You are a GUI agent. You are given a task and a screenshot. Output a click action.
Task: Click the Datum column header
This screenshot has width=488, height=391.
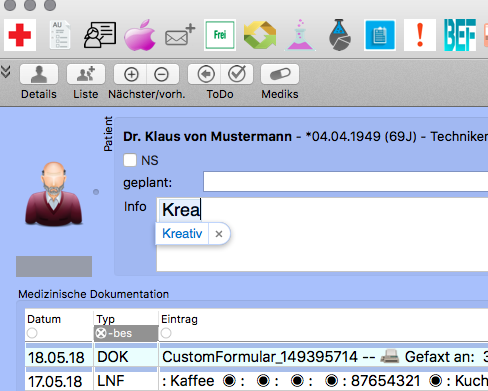[x=44, y=319]
